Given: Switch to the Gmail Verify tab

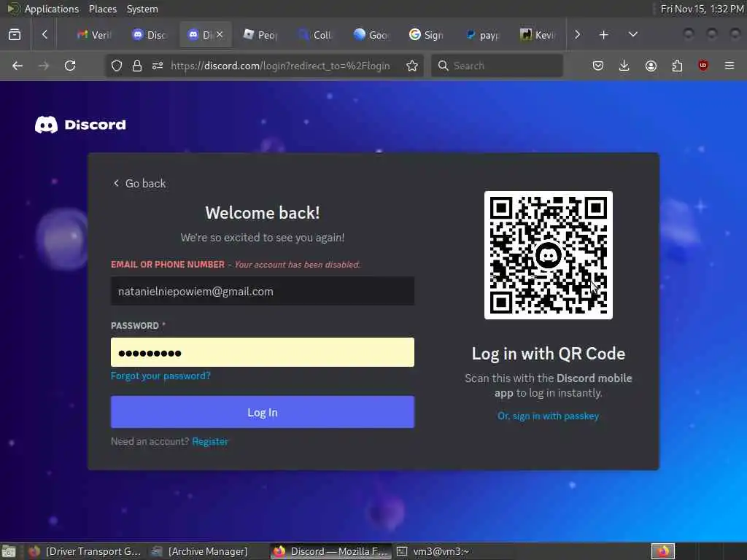Looking at the screenshot, I should coord(94,35).
